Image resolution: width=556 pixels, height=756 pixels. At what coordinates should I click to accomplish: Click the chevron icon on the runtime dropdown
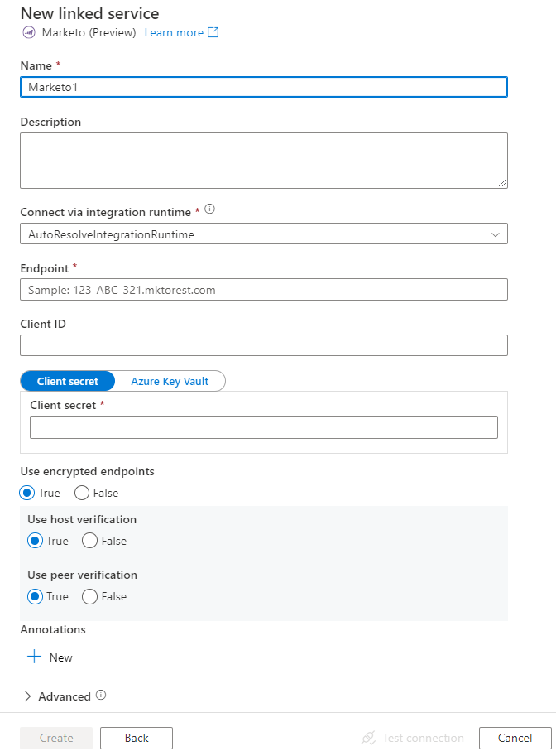coord(495,234)
